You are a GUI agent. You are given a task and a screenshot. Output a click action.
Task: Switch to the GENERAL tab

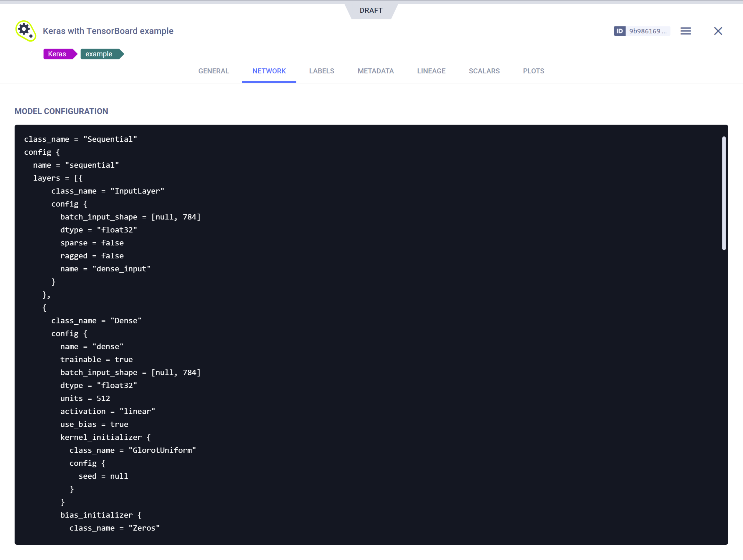(214, 71)
